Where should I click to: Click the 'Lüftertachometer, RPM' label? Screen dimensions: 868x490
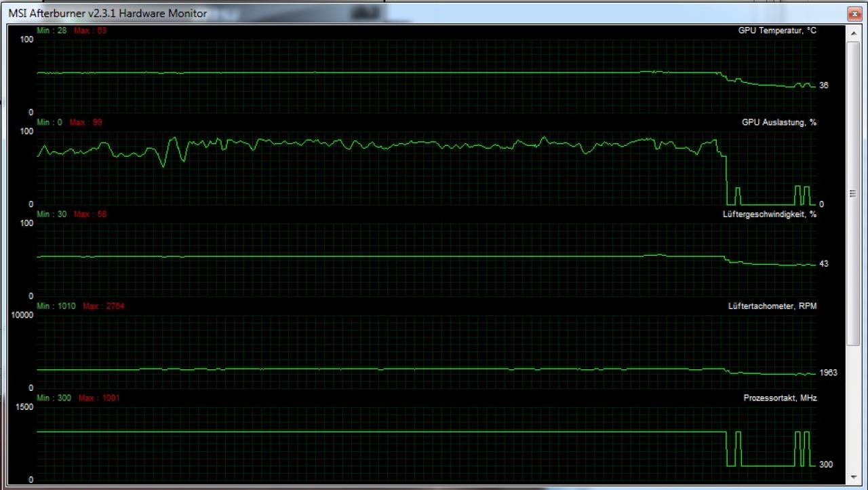(x=772, y=306)
